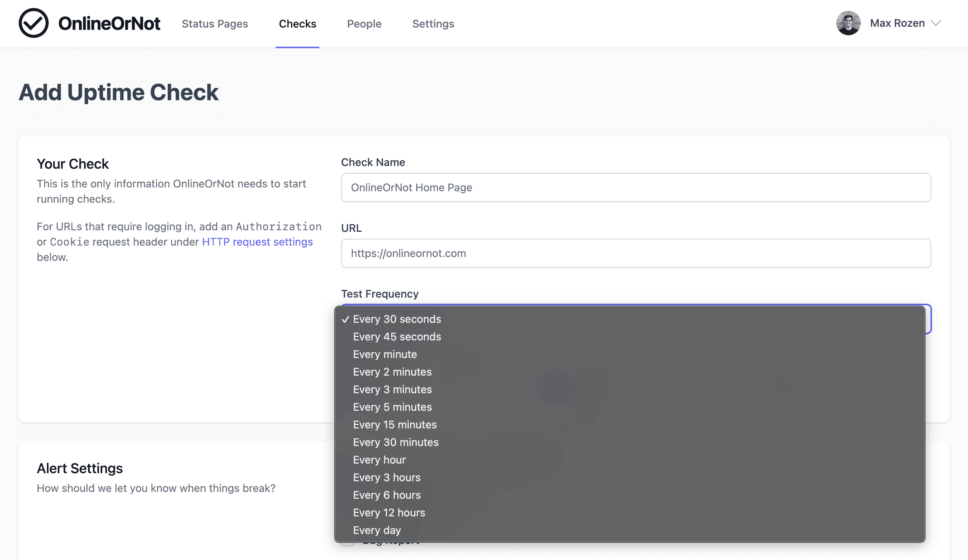
Task: Select Every minute frequency option
Action: pyautogui.click(x=385, y=354)
